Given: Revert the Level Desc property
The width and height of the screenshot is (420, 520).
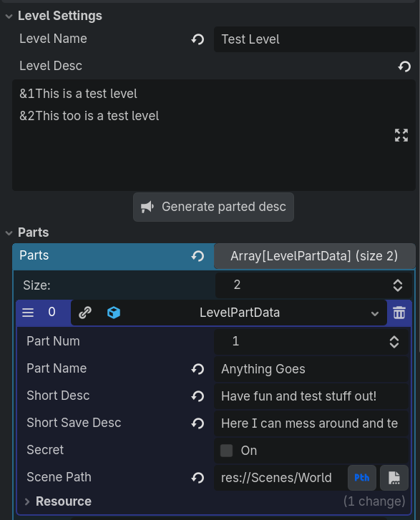Looking at the screenshot, I should [404, 67].
